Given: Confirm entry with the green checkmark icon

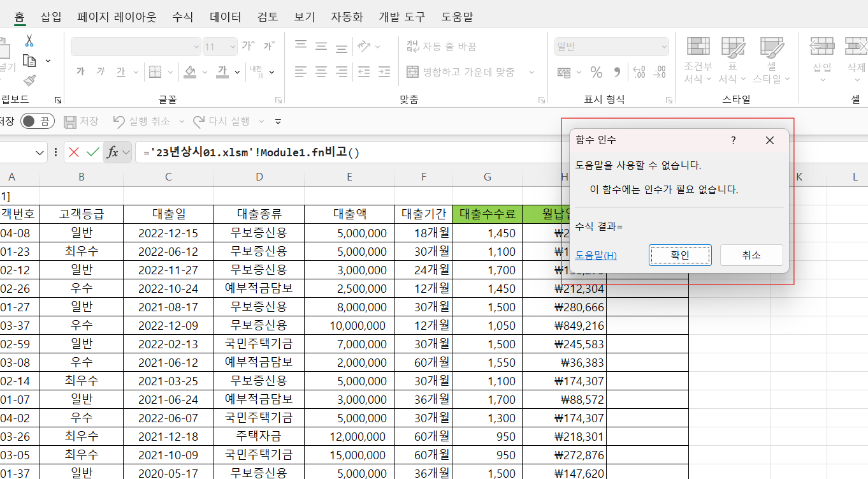Looking at the screenshot, I should (x=93, y=152).
